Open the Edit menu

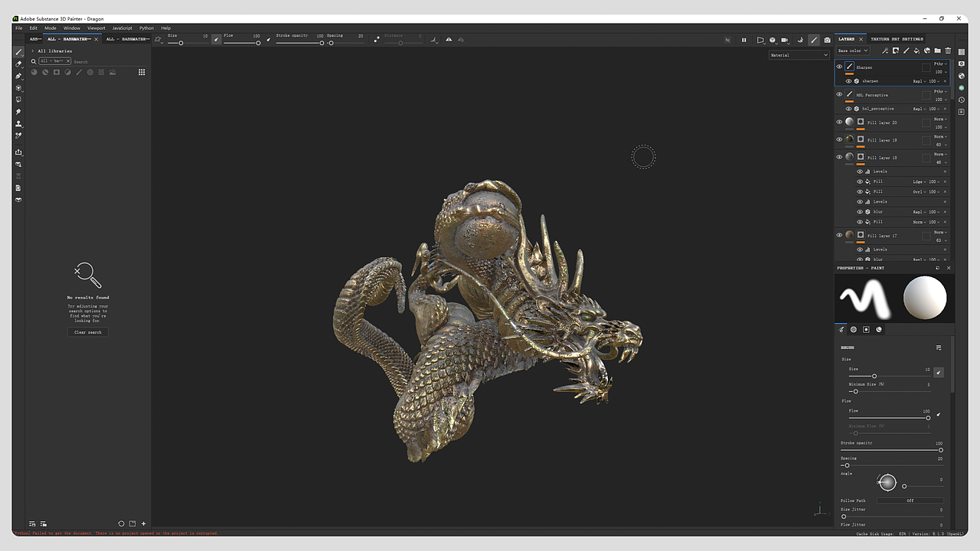click(34, 28)
